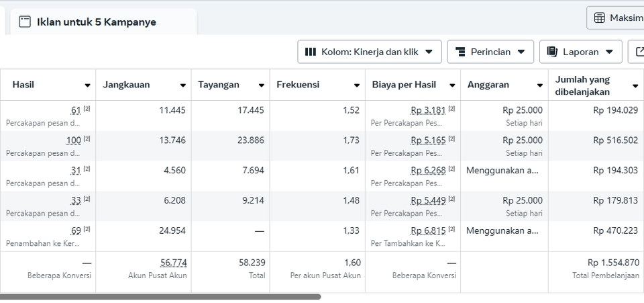Click the Laporan report icon
Screen dimensions: 644x303
click(x=553, y=52)
